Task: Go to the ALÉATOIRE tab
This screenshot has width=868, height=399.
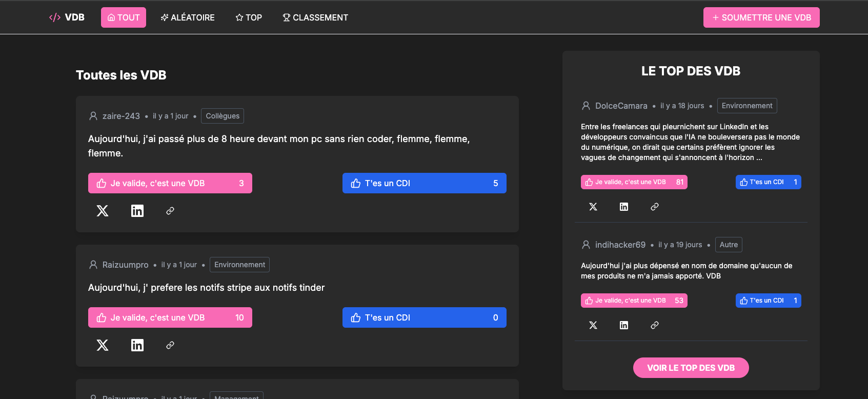Action: click(188, 17)
